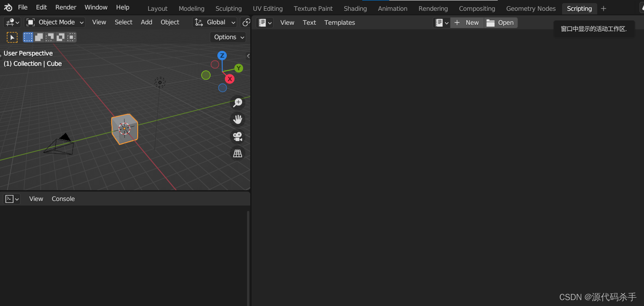Choose Set a new selection mode
Viewport: 644px width, 306px height.
coord(28,37)
